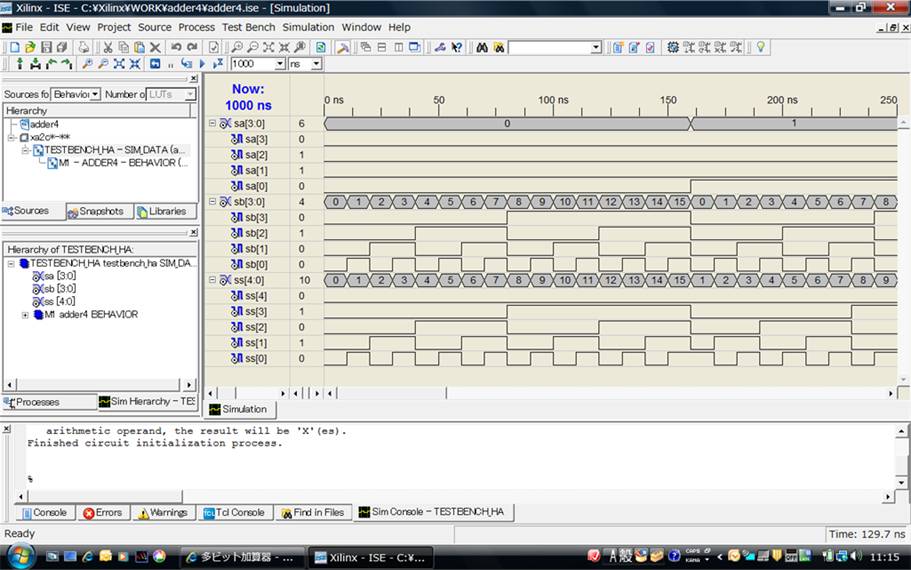911x570 pixels.
Task: Click the hammer implement design icon
Action: (343, 48)
